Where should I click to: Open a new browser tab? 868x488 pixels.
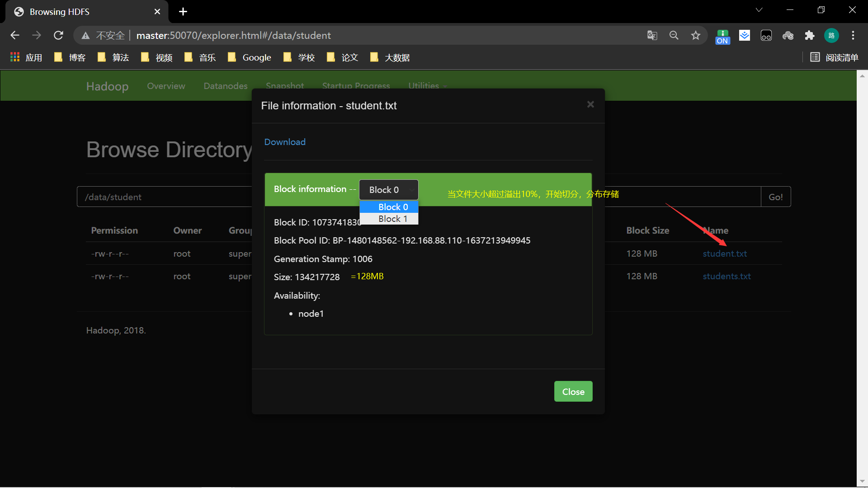(x=183, y=12)
